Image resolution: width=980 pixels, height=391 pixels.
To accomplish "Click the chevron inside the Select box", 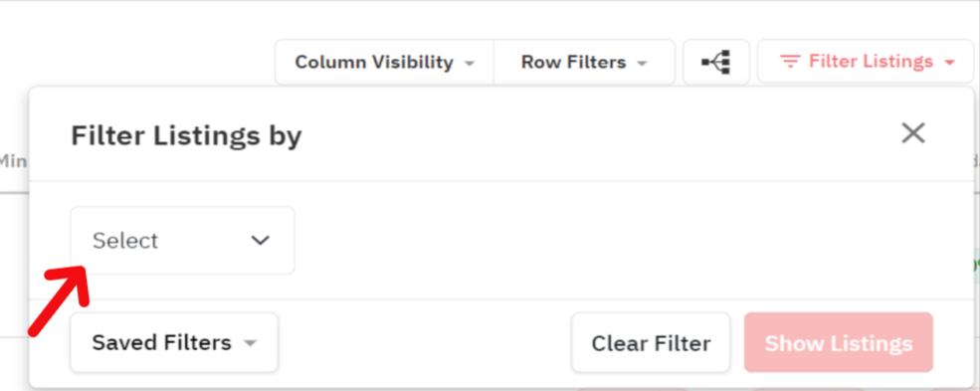I will tap(260, 241).
